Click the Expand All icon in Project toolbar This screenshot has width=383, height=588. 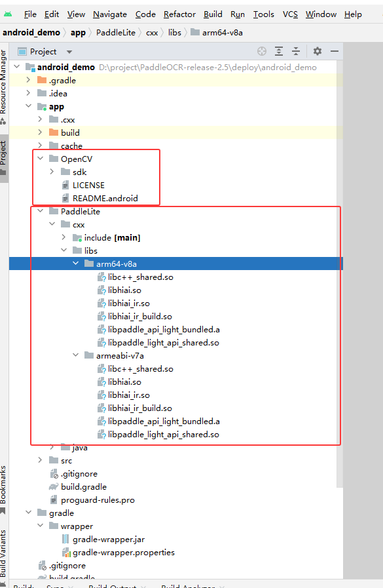point(279,51)
